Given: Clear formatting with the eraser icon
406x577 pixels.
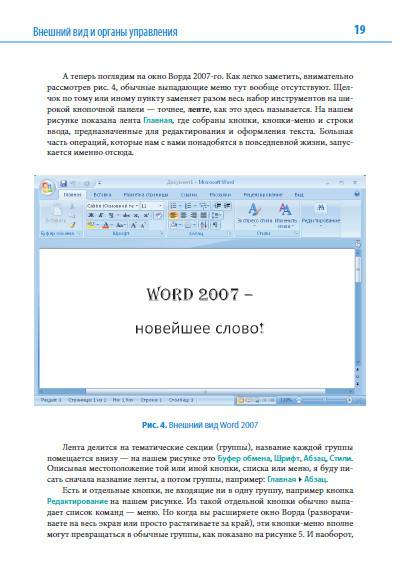Looking at the screenshot, I should click(158, 215).
